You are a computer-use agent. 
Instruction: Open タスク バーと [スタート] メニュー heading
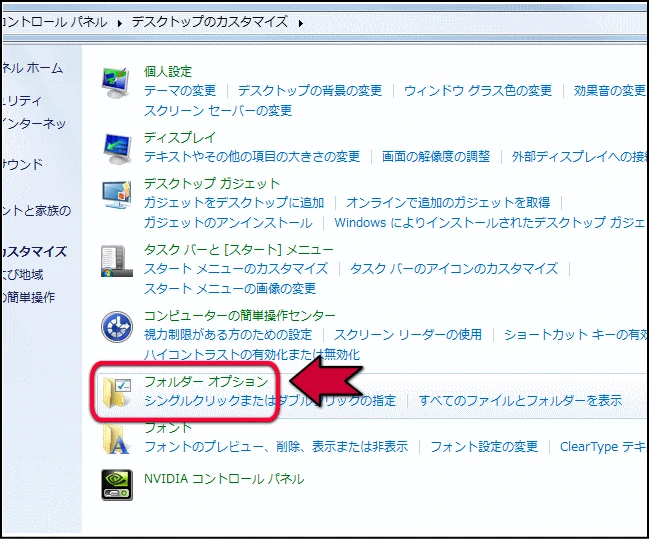tap(239, 249)
